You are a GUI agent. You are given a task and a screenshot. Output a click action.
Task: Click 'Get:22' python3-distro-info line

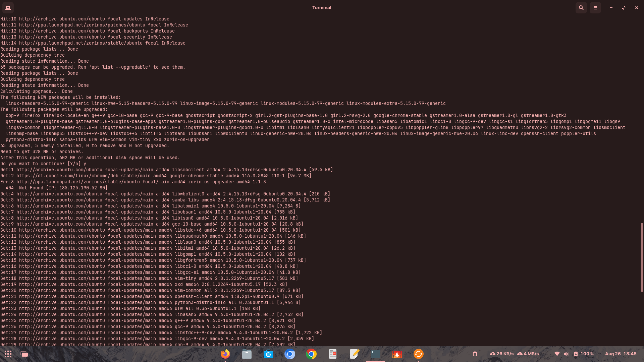151,303
